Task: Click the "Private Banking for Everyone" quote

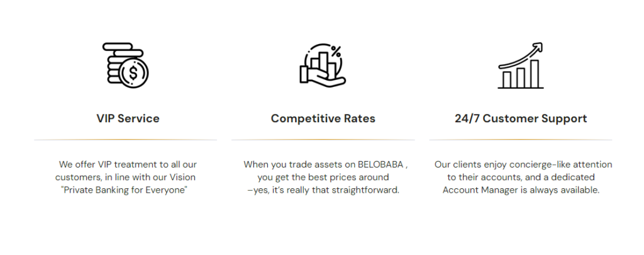Action: (x=125, y=190)
